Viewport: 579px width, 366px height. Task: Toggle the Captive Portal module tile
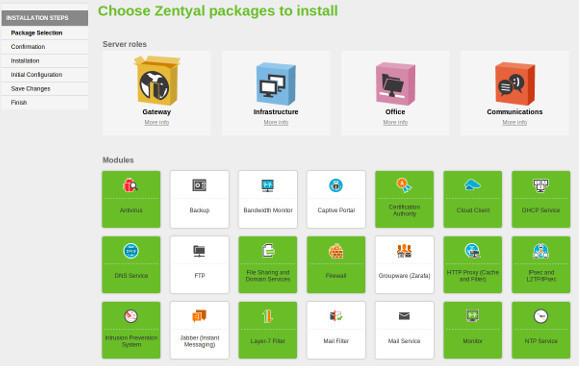(x=336, y=199)
